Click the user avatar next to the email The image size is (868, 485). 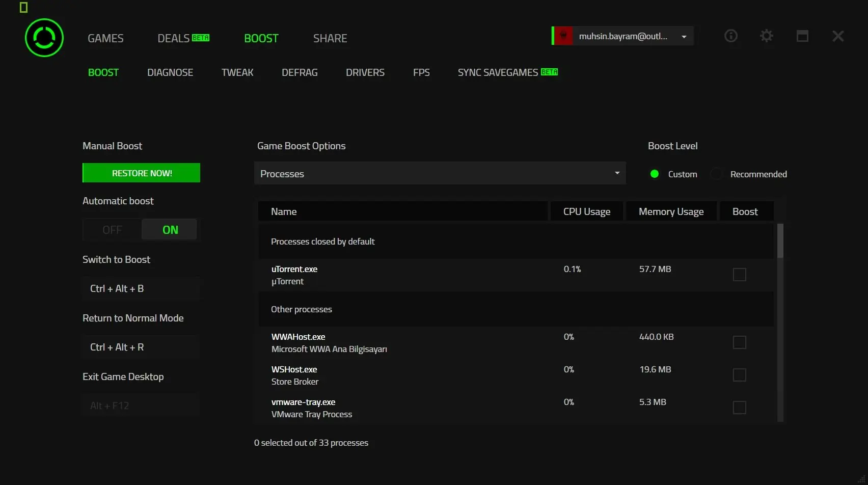coord(563,36)
